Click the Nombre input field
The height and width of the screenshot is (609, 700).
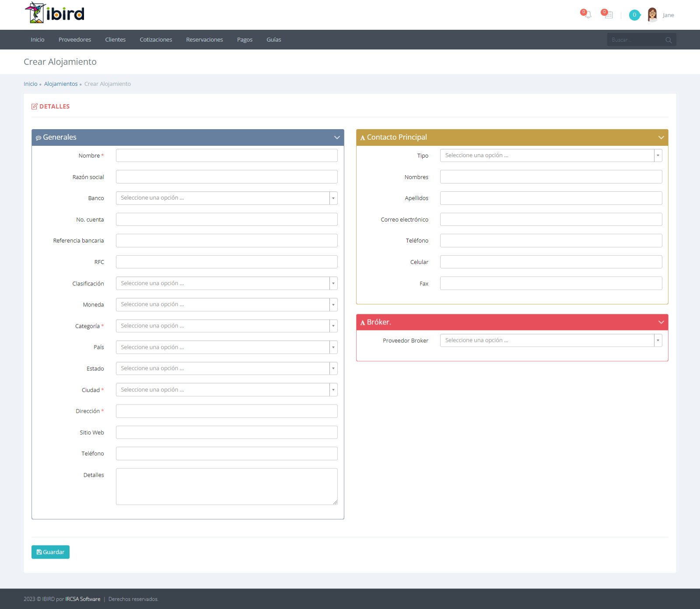(x=227, y=155)
